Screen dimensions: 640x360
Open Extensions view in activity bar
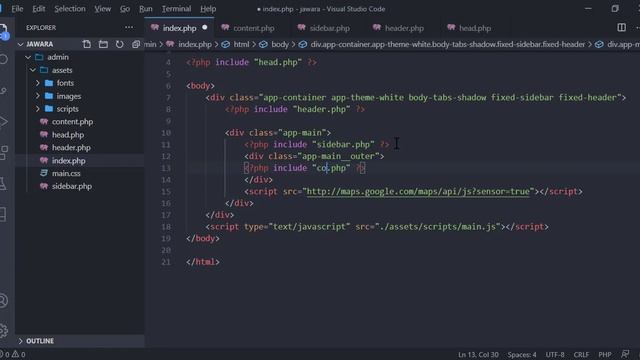pos(3,153)
